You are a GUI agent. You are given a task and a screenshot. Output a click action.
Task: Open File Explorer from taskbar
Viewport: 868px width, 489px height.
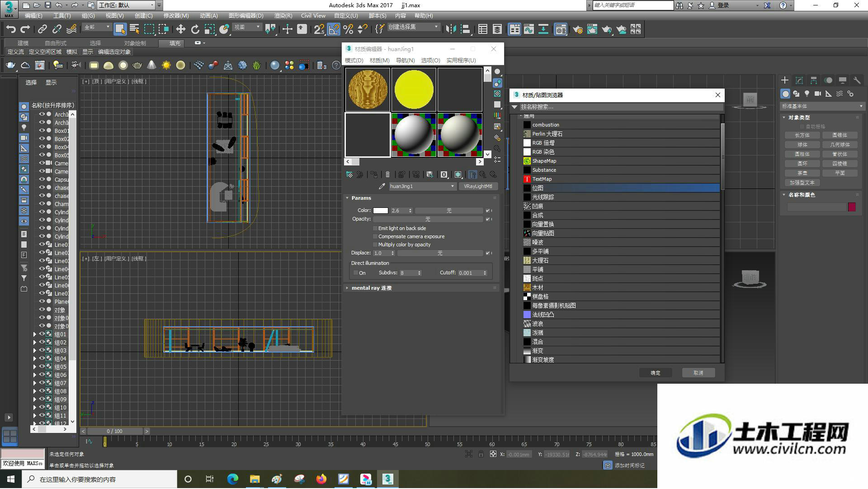[x=255, y=479]
